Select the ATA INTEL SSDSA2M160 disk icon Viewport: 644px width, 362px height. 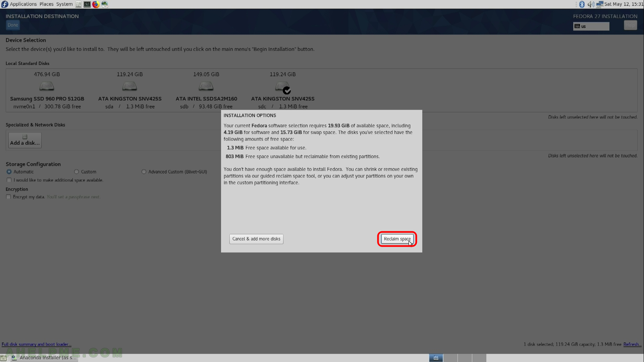point(206,86)
